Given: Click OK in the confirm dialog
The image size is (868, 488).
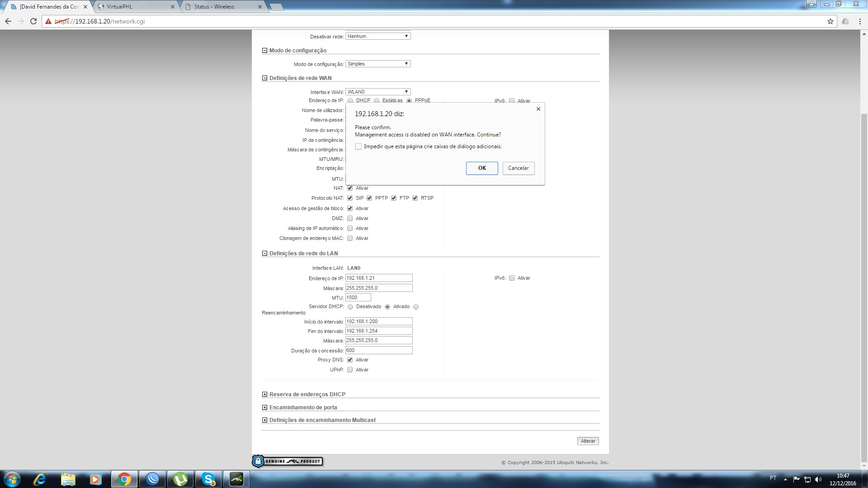Looking at the screenshot, I should click(x=481, y=168).
